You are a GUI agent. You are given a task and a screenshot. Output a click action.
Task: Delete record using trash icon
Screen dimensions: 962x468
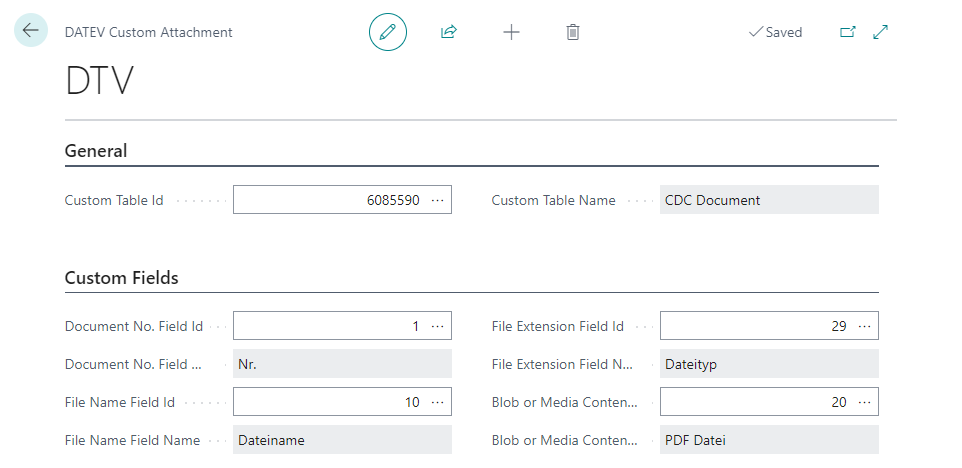click(573, 32)
